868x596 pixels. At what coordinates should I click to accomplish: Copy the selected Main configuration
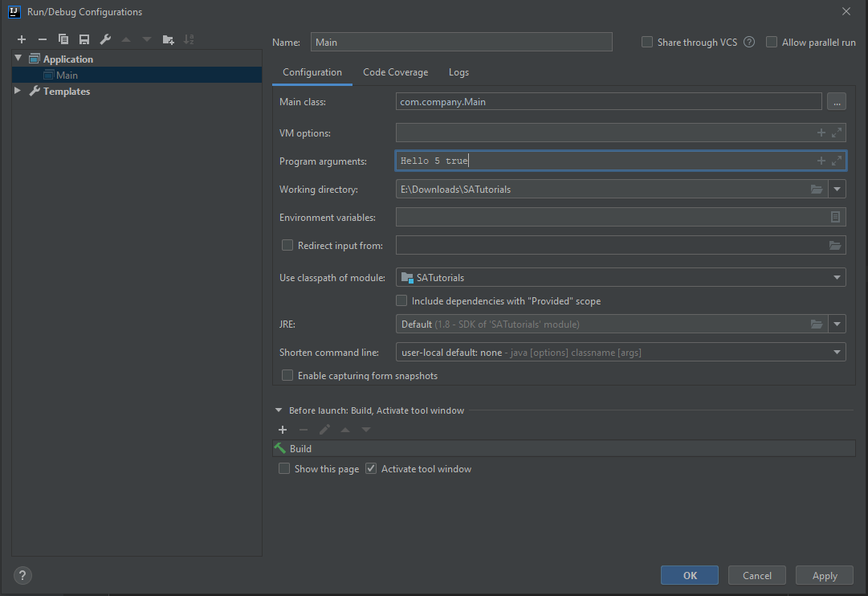pos(63,39)
